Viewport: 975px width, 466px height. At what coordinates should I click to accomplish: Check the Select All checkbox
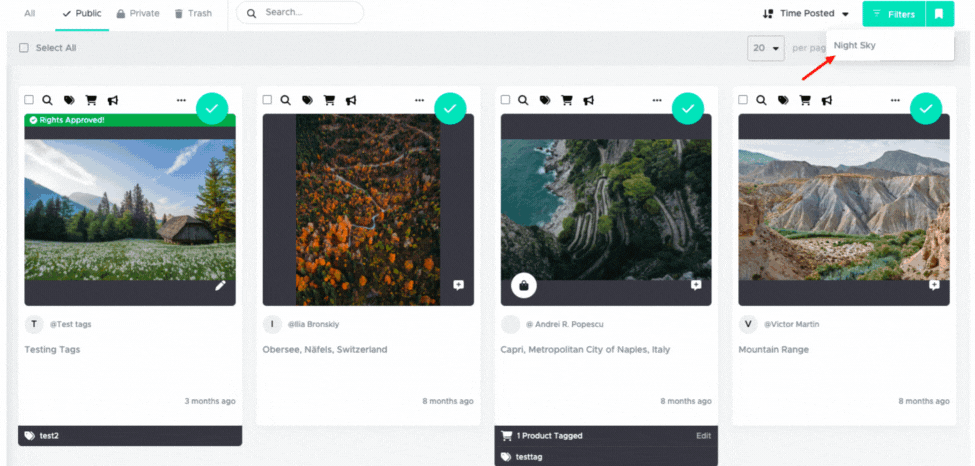pyautogui.click(x=24, y=48)
